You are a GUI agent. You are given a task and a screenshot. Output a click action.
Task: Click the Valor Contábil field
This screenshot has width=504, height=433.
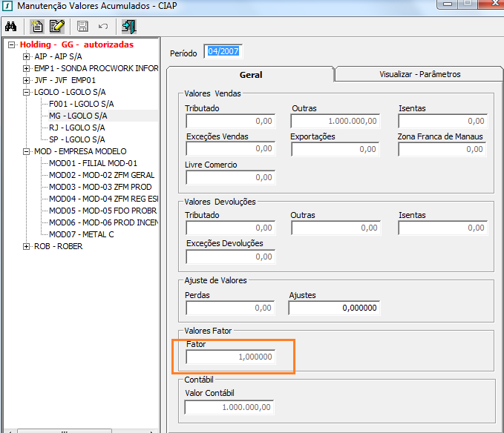coord(230,407)
